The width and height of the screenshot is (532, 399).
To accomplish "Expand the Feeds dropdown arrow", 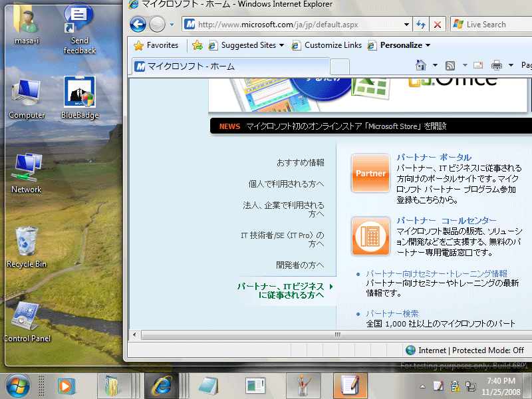I will click(x=465, y=65).
